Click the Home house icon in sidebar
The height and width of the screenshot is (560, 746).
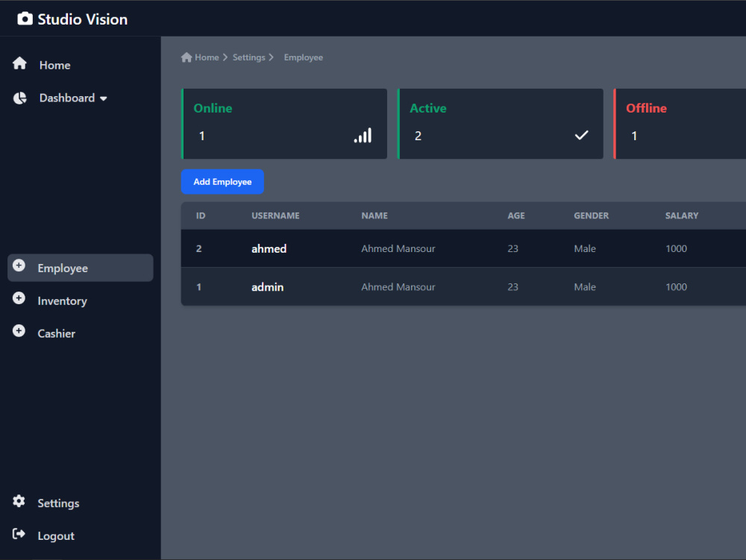coord(19,63)
